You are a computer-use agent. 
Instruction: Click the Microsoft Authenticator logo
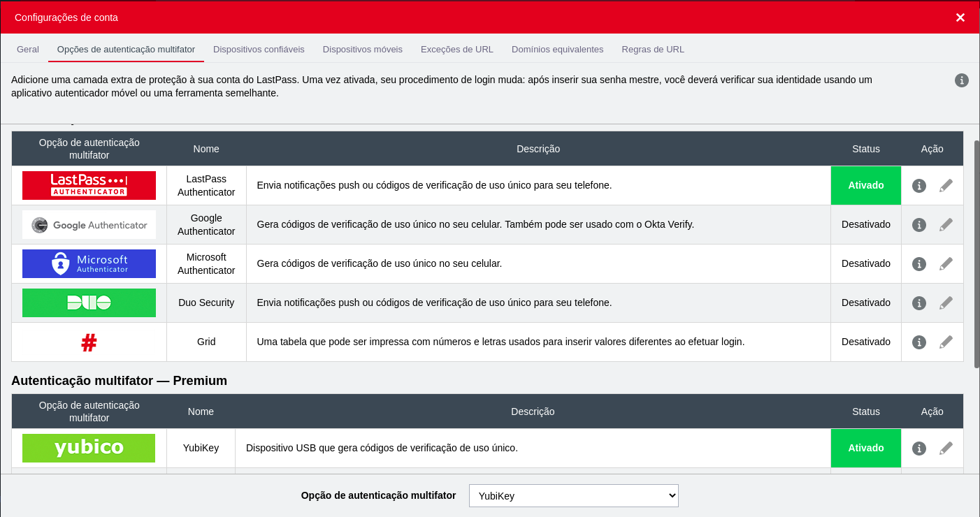[x=89, y=264]
